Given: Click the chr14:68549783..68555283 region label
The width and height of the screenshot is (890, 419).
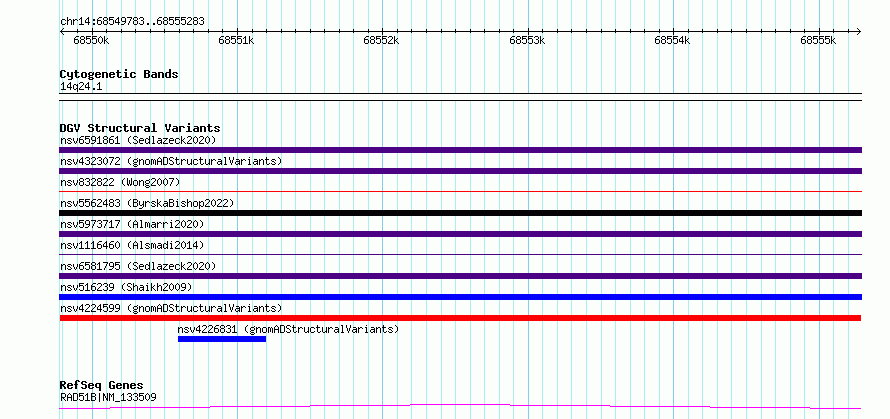Looking at the screenshot, I should 132,22.
